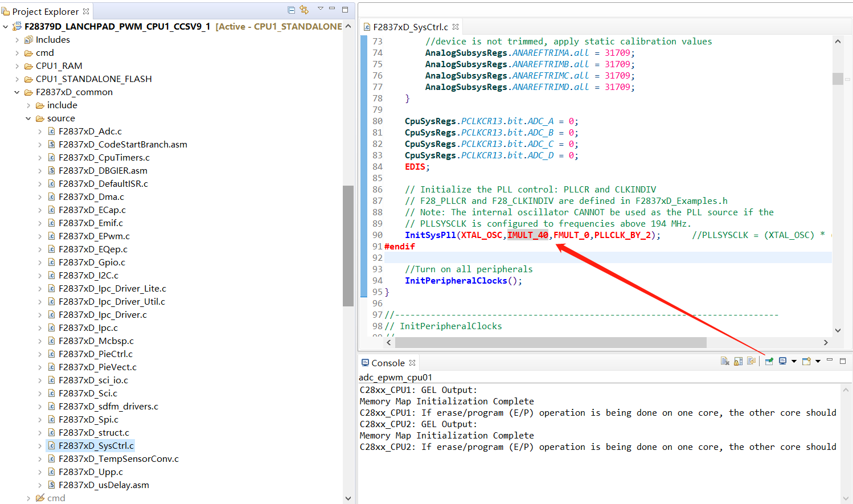Image resolution: width=853 pixels, height=504 pixels.
Task: Select F2837xD_DefaultISR.c file
Action: coord(103,184)
